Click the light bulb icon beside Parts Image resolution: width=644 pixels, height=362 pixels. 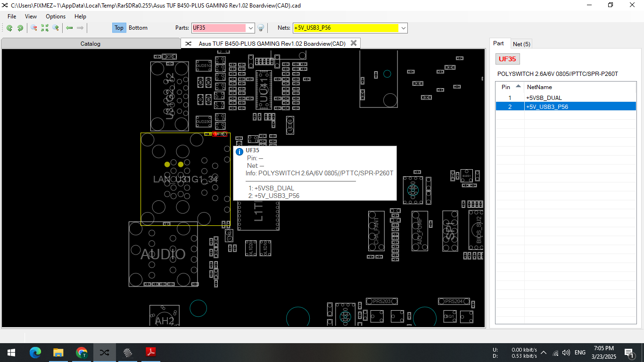pos(261,28)
